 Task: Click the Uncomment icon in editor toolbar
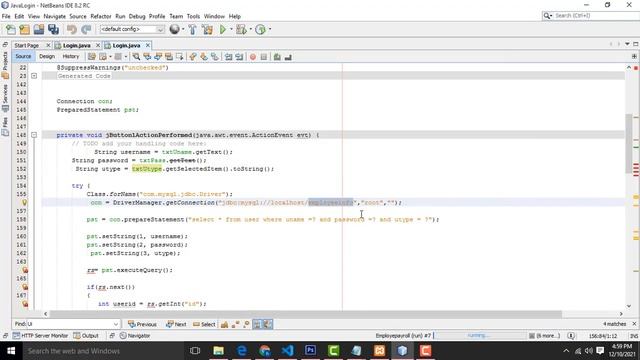click(x=288, y=57)
